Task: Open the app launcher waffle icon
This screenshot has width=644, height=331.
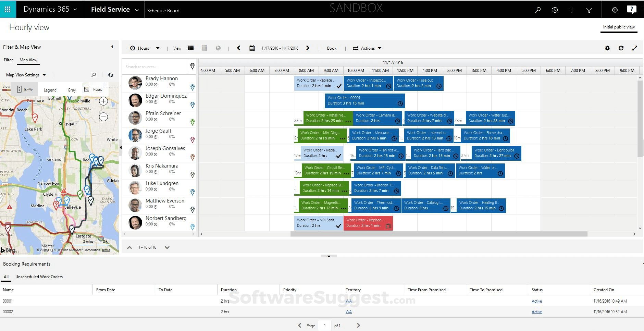Action: click(x=7, y=9)
